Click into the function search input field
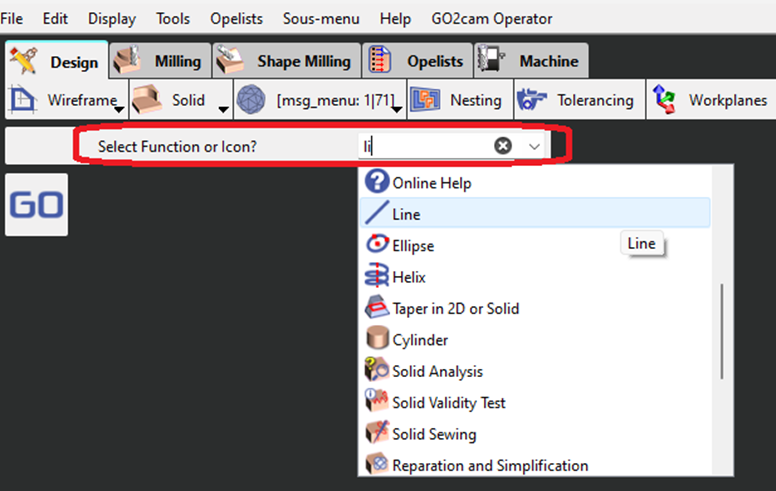This screenshot has width=776, height=491. click(425, 146)
